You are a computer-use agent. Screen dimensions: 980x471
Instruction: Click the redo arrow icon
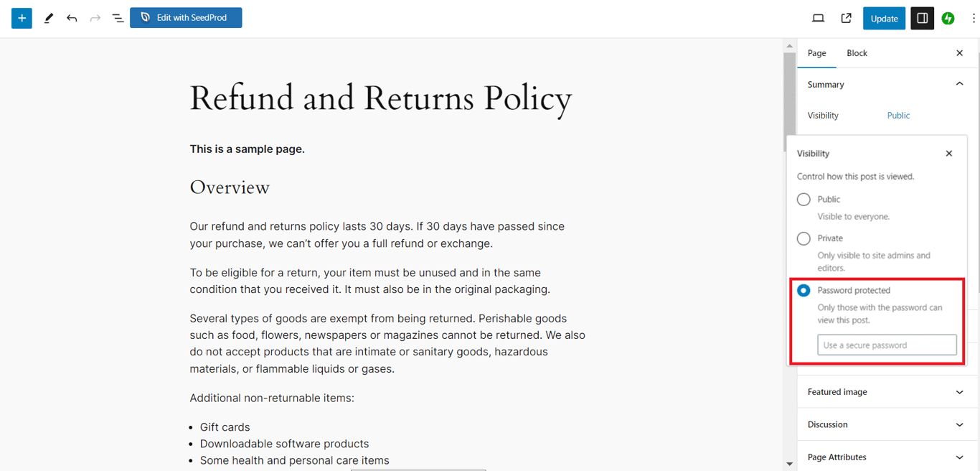point(94,17)
